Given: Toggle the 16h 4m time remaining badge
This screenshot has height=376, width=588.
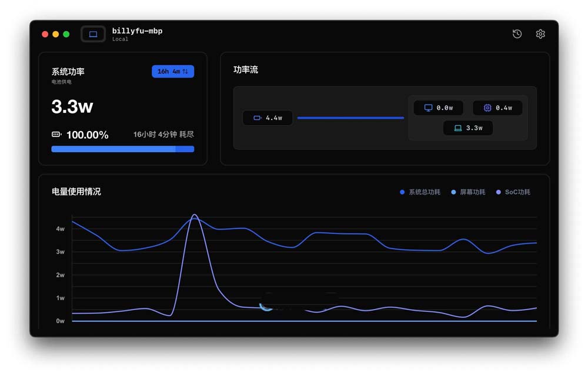Looking at the screenshot, I should tap(173, 71).
